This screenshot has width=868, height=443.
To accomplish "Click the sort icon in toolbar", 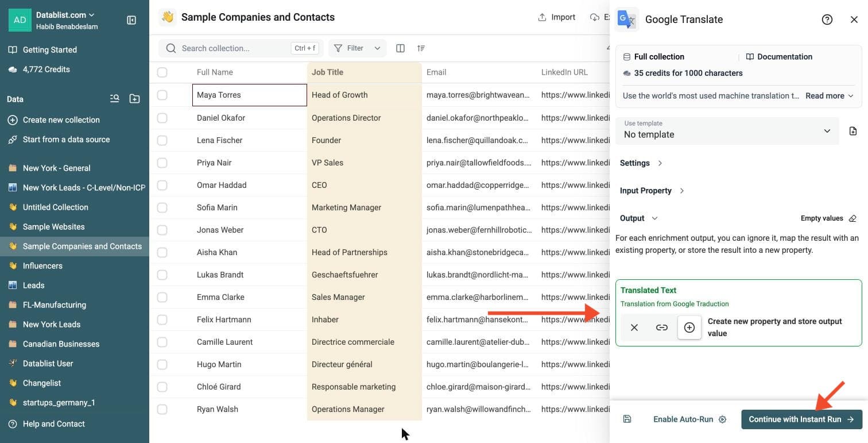I will pos(421,48).
